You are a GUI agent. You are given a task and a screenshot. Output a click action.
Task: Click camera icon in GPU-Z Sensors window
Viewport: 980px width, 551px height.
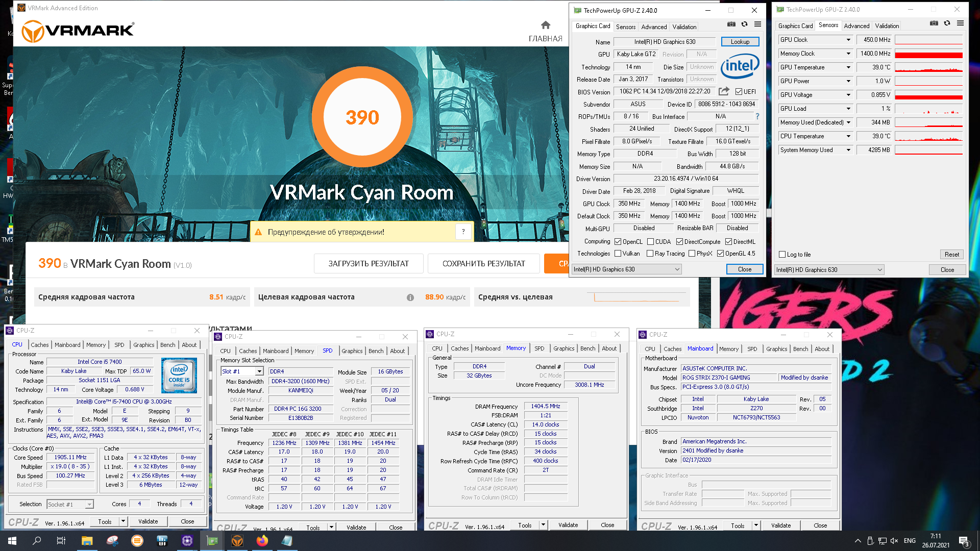point(934,23)
